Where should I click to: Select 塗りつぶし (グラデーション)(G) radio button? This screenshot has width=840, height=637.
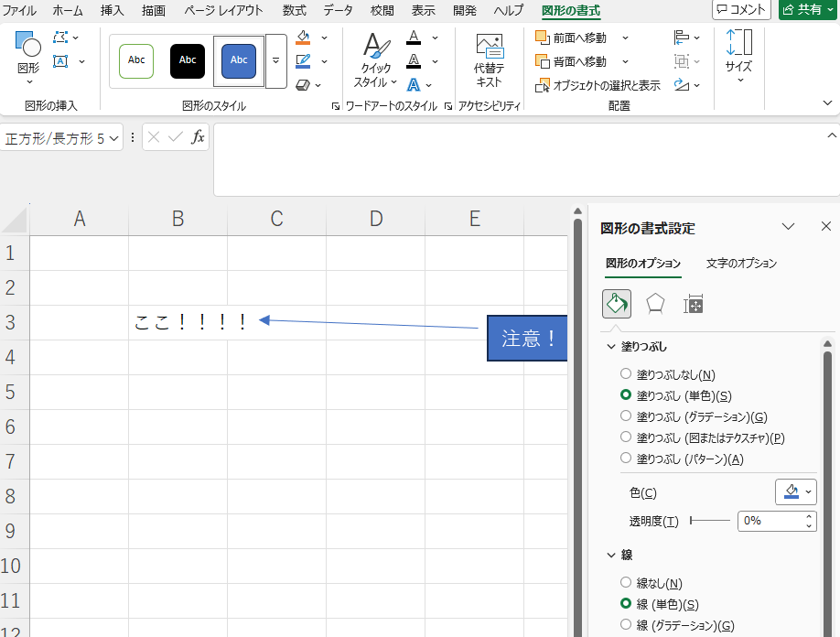tap(626, 416)
